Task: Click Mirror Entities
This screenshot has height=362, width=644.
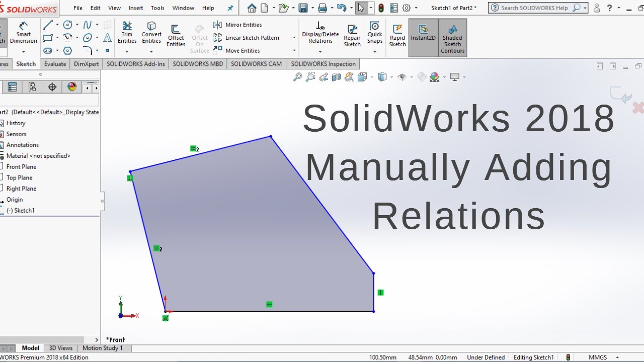Action: (237, 25)
